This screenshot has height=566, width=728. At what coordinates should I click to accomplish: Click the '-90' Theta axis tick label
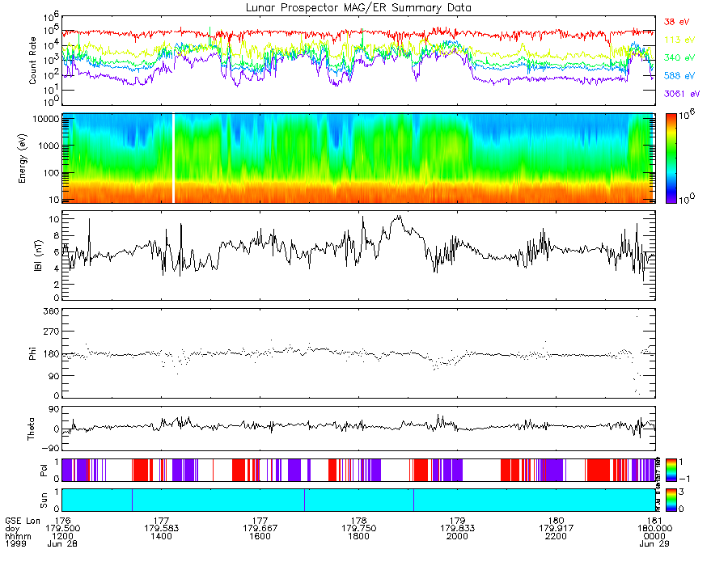pyautogui.click(x=49, y=448)
